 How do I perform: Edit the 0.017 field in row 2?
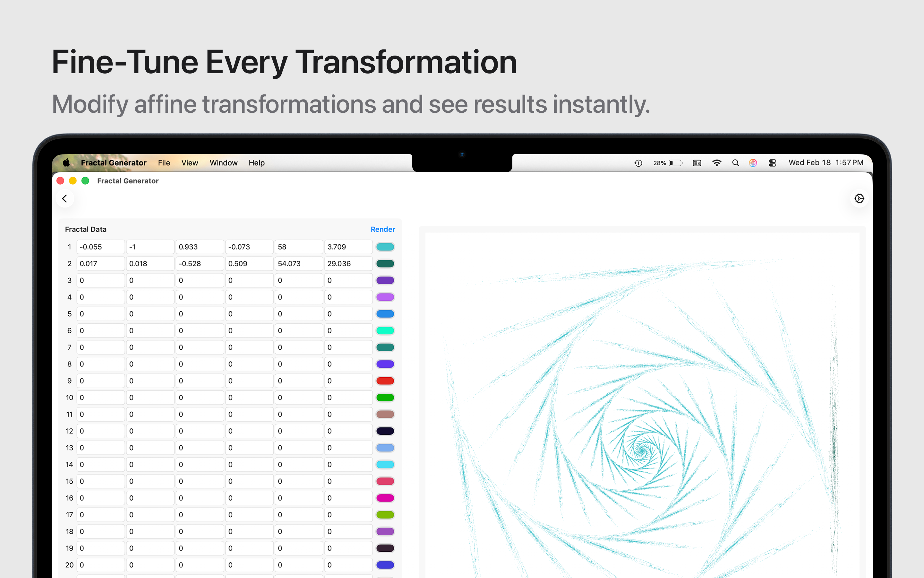pyautogui.click(x=101, y=264)
